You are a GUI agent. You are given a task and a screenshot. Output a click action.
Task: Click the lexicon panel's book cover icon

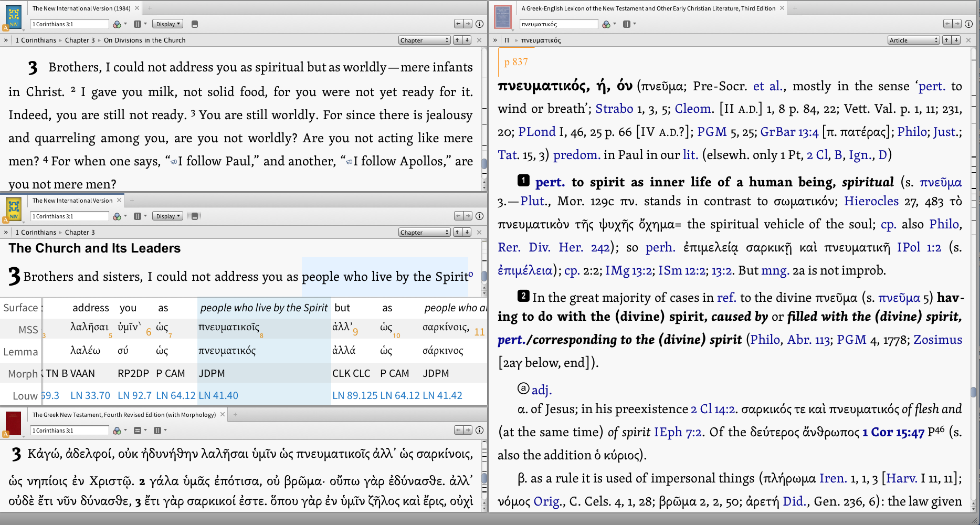pos(503,17)
